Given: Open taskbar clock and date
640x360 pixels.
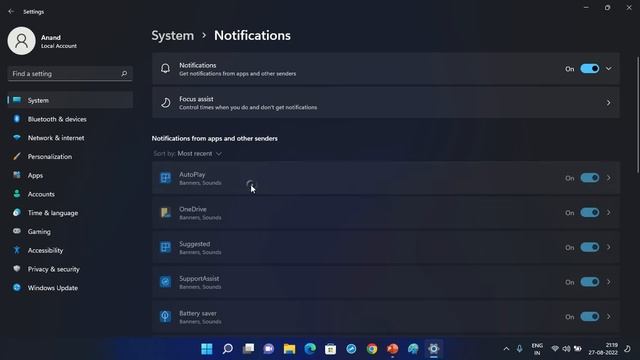Looking at the screenshot, I should (x=603, y=349).
